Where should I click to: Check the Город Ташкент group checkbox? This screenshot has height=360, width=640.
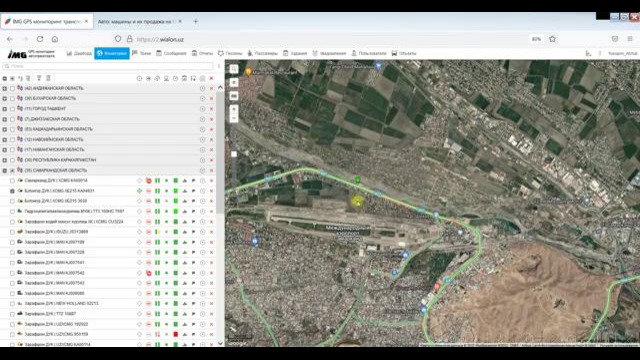pyautogui.click(x=12, y=109)
